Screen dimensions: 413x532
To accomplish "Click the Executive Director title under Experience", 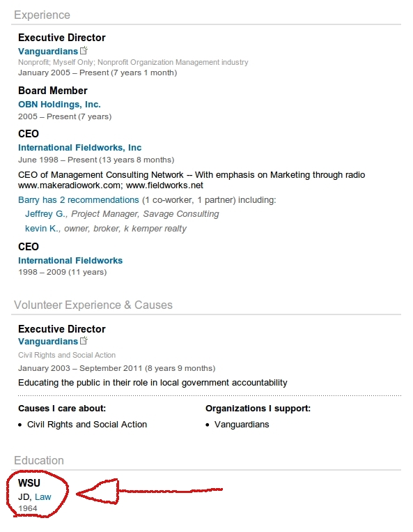I will (x=62, y=38).
